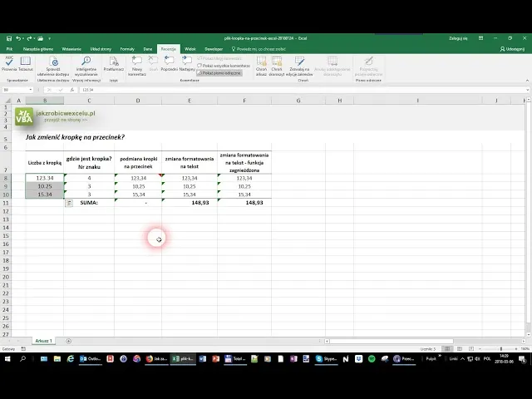Click the Windows Start button
This screenshot has height=399, width=532.
click(7, 359)
